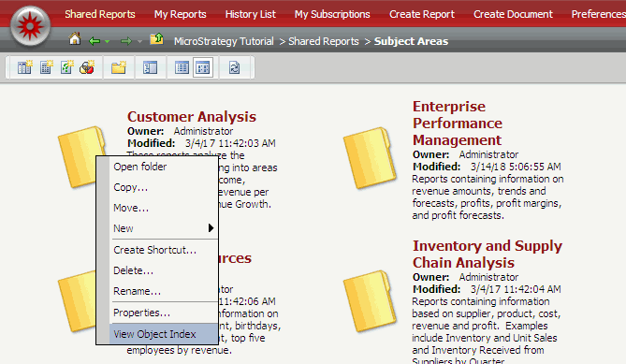
Task: Choose Rename... from context menu
Action: pos(164,291)
